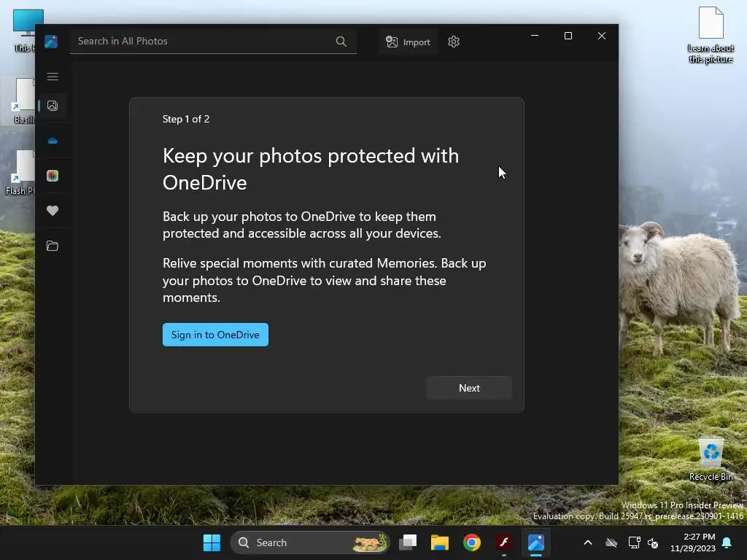Open the iCloud Photos sidebar icon
This screenshot has height=560, width=747.
click(x=53, y=176)
